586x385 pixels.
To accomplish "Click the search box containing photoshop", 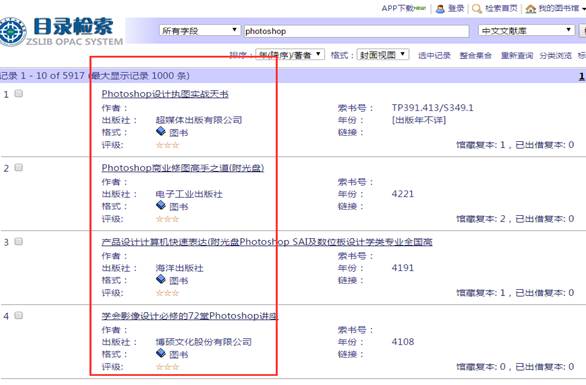I will (356, 31).
